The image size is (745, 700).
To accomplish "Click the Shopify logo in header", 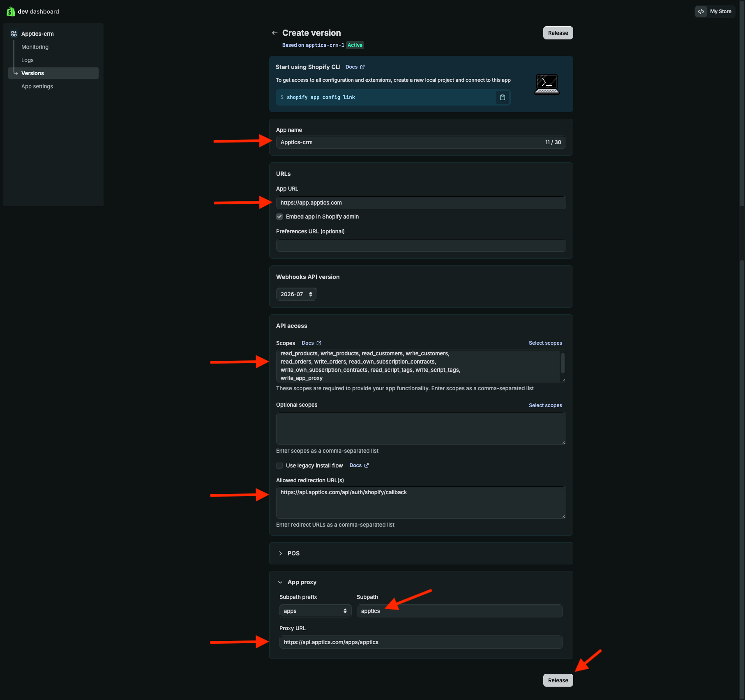I will pos(11,12).
